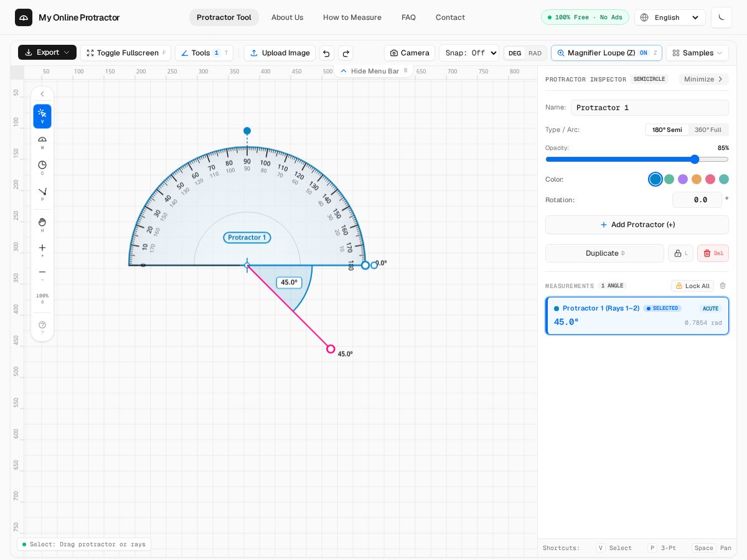Choose the green color swatch
The height and width of the screenshot is (560, 747).
click(669, 179)
